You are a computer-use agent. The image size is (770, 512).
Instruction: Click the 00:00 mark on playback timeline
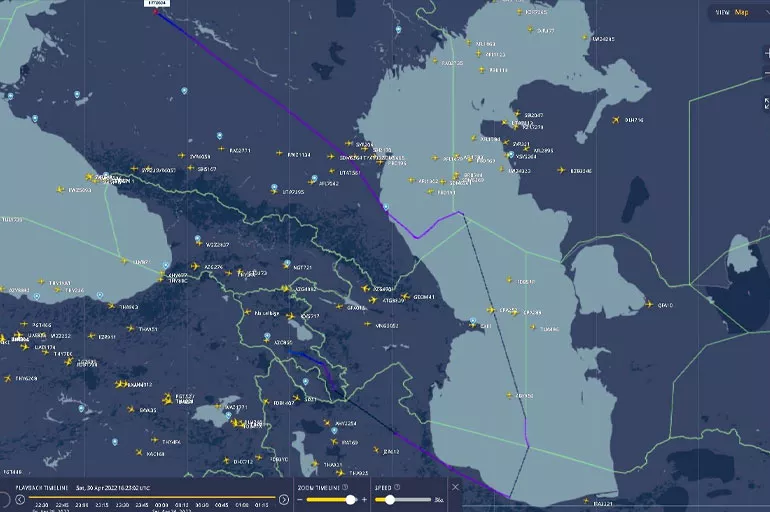(163, 505)
